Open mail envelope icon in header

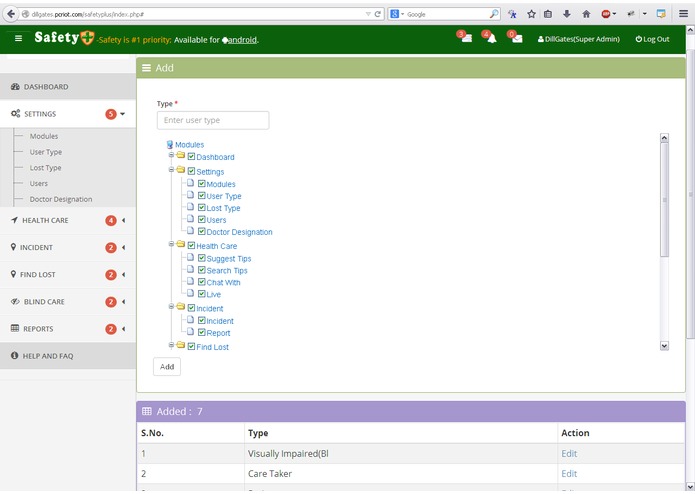pyautogui.click(x=515, y=37)
